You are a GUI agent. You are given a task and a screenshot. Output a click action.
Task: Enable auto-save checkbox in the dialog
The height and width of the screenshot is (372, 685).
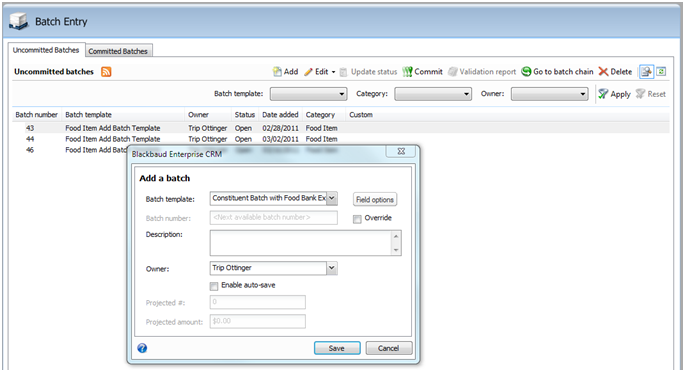[x=214, y=286]
